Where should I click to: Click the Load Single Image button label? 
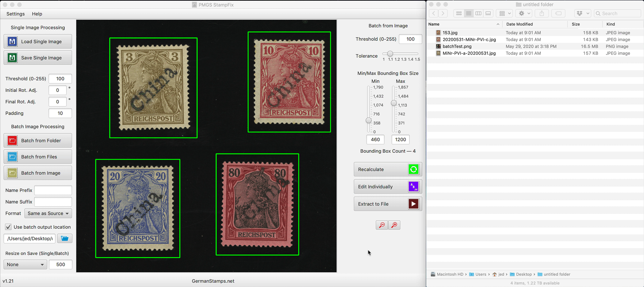41,41
